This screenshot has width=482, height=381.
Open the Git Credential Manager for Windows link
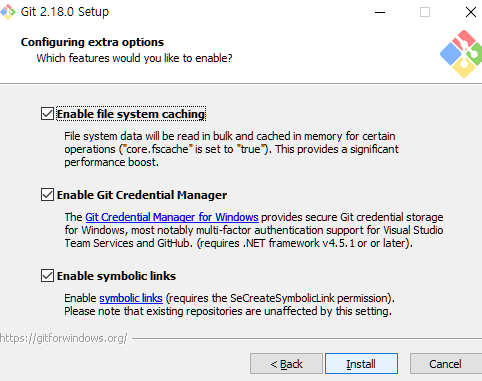click(x=172, y=217)
